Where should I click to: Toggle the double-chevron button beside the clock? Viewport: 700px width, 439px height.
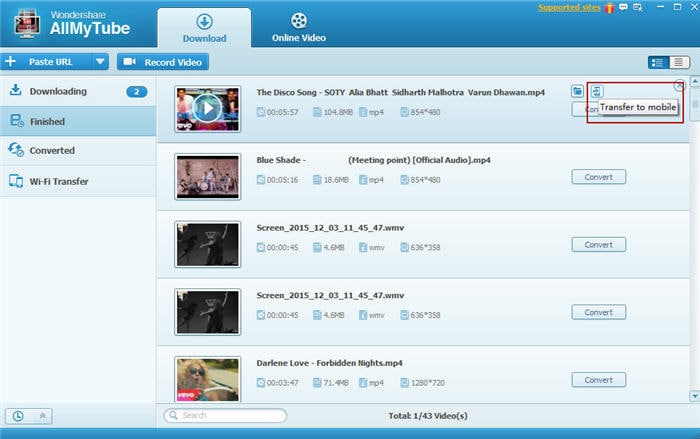click(43, 416)
